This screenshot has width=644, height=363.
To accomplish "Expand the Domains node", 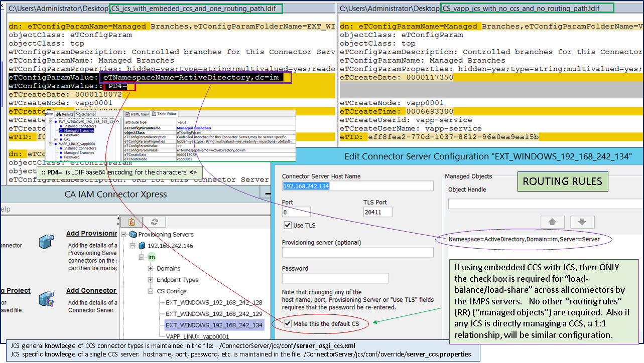I will 151,268.
